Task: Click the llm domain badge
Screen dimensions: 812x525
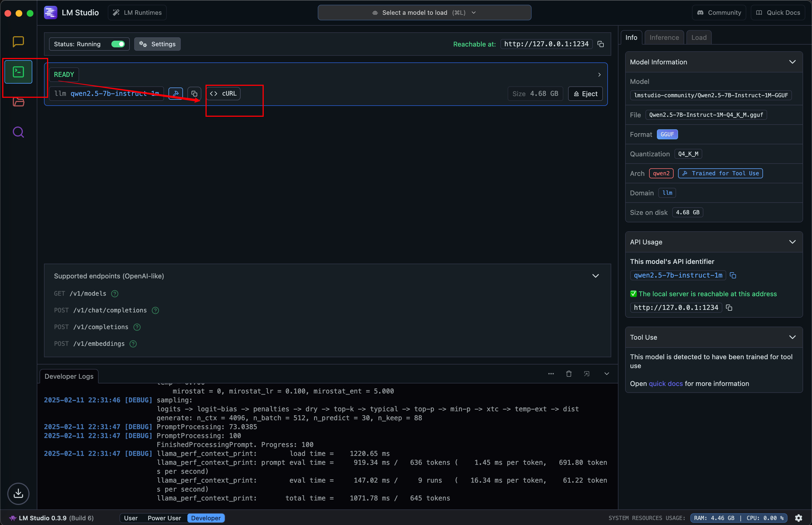Action: click(667, 193)
